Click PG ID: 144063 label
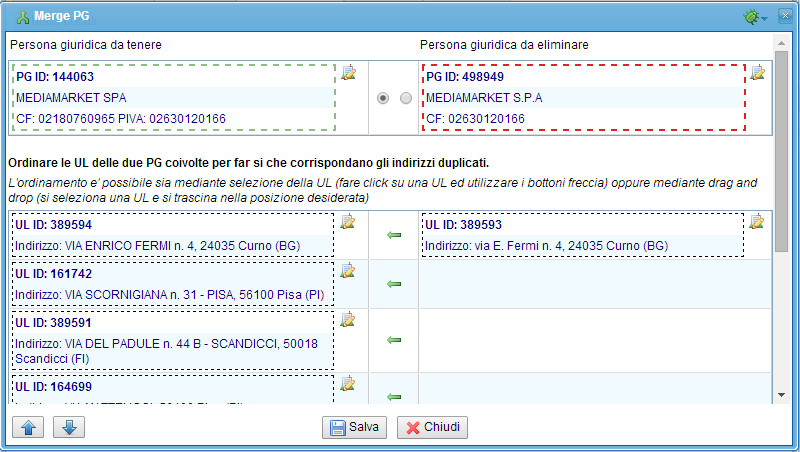The height and width of the screenshot is (452, 800). click(x=55, y=77)
